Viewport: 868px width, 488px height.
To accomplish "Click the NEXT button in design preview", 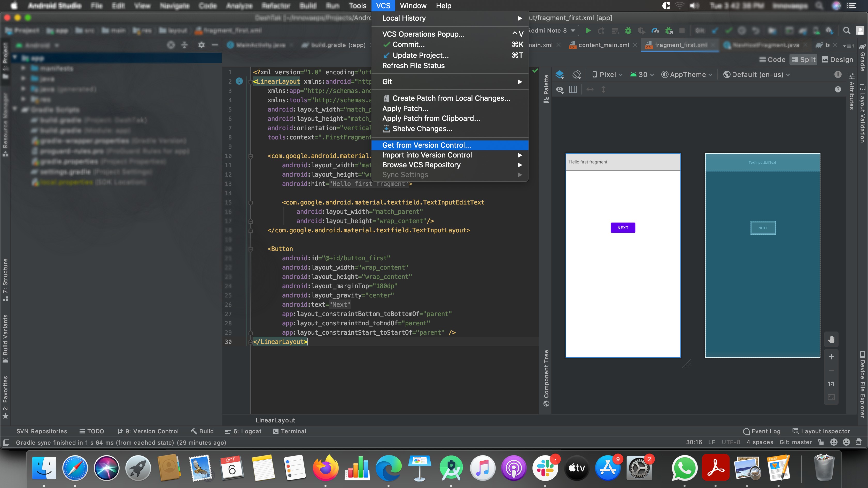I will pos(623,228).
